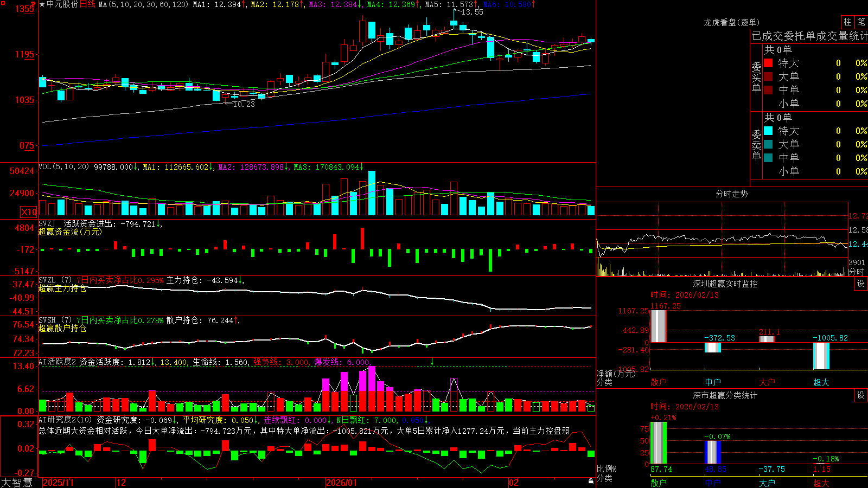Select the 12 month marker on date axis
This screenshot has width=868, height=488.
click(x=122, y=483)
